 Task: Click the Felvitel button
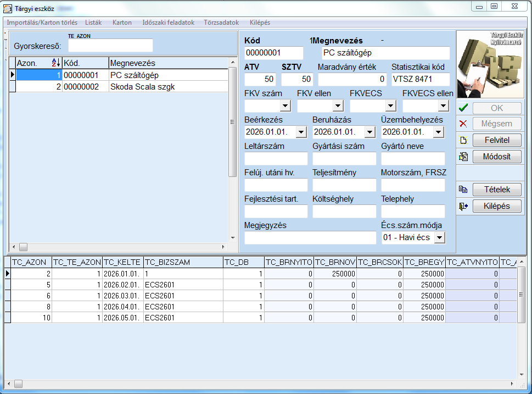click(x=497, y=140)
